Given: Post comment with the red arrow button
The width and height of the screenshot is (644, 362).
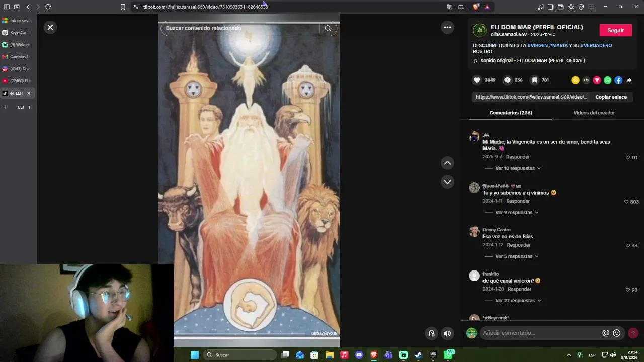Looking at the screenshot, I should [x=633, y=333].
